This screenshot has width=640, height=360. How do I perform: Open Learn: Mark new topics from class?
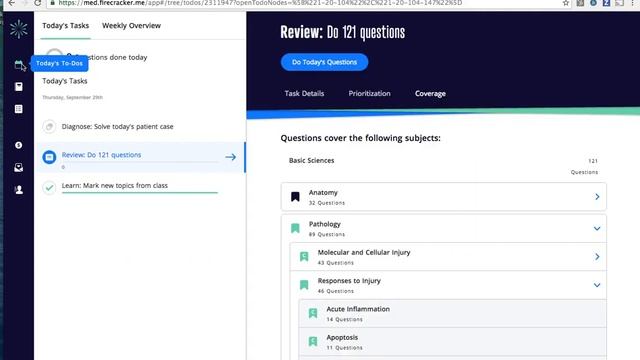(x=115, y=185)
